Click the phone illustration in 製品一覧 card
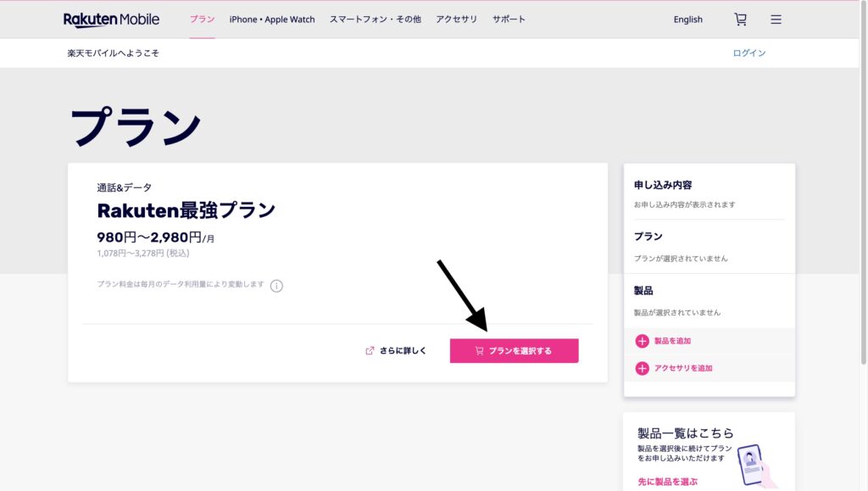 (756, 465)
